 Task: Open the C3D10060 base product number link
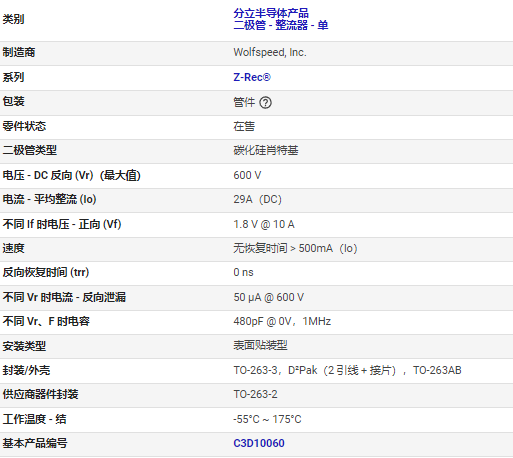(x=259, y=443)
